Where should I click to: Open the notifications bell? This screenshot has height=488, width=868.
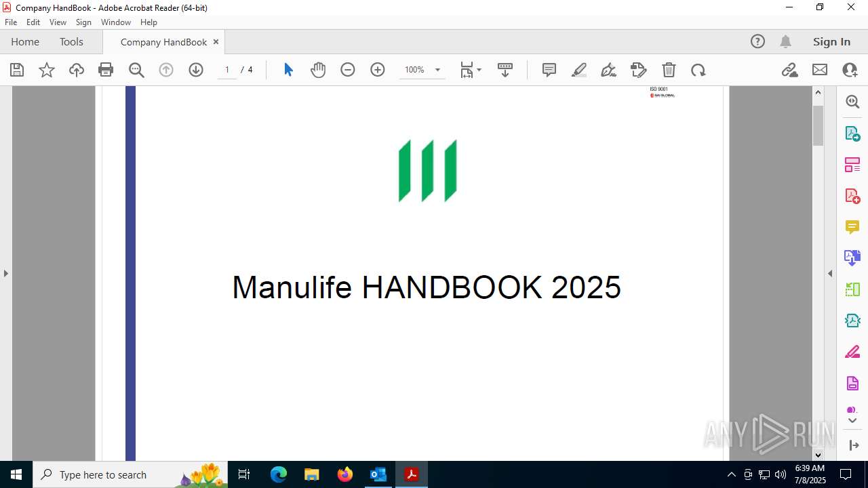pos(785,41)
